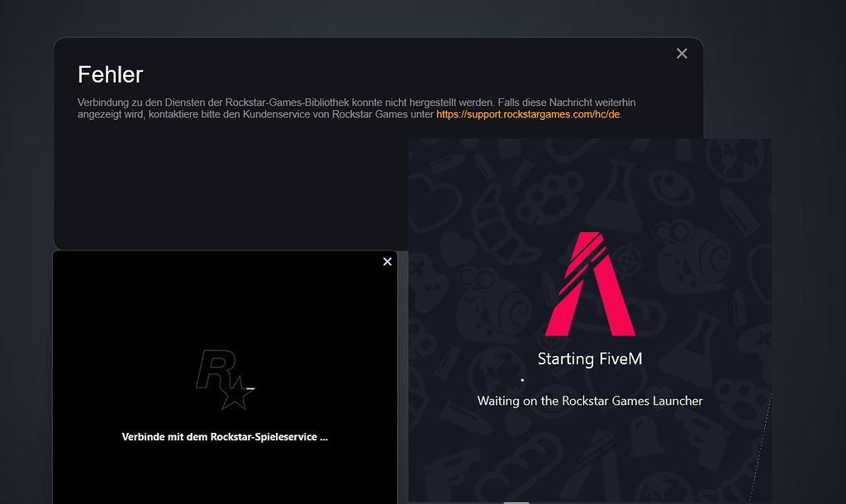Screen dimensions: 846x504
Task: Close the Rockstar-Spieleservice connection window
Action: point(387,261)
